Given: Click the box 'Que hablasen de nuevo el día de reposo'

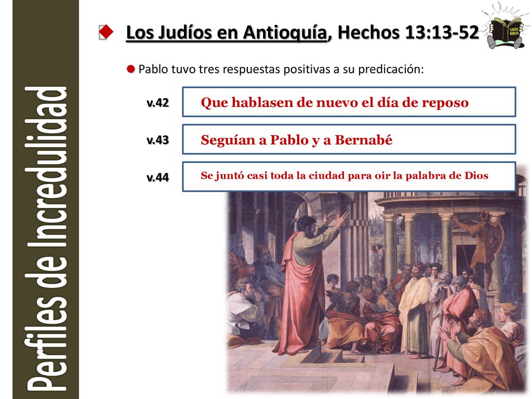Looking at the screenshot, I should pyautogui.click(x=349, y=102).
